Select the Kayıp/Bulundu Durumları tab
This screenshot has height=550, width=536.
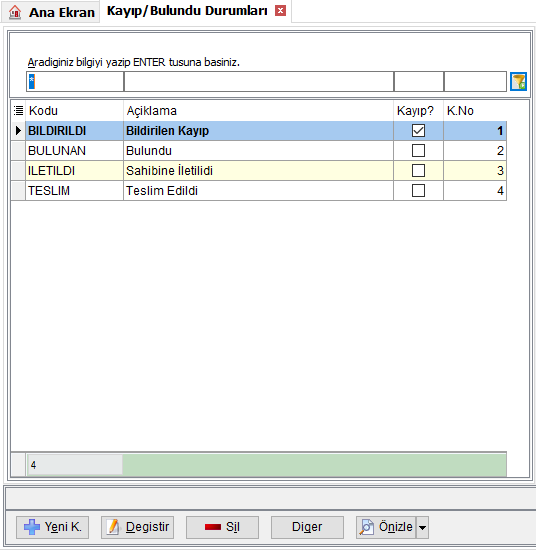pyautogui.click(x=187, y=11)
